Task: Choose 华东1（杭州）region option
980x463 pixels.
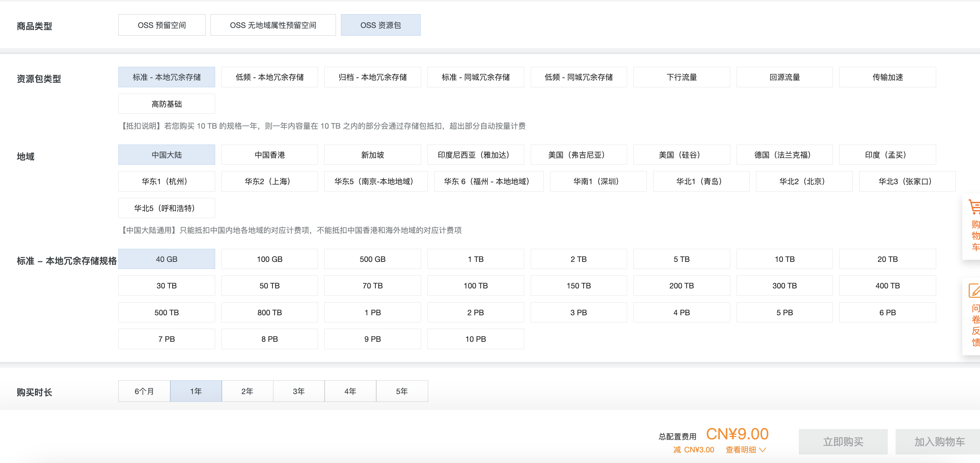Action: pos(166,182)
